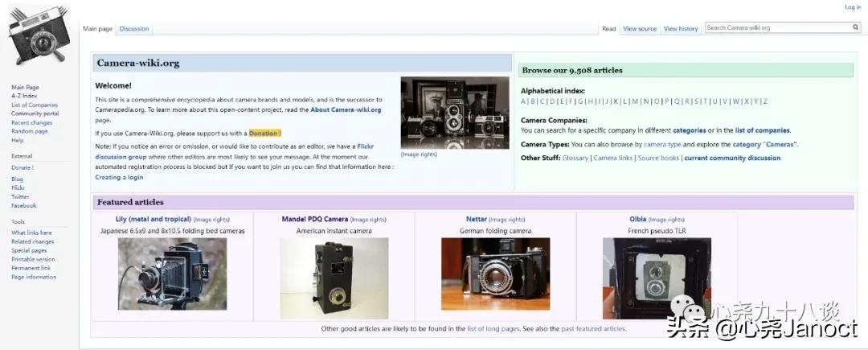Screen dimensions: 868x350
Task: Switch to the Discussion tab
Action: pyautogui.click(x=134, y=29)
